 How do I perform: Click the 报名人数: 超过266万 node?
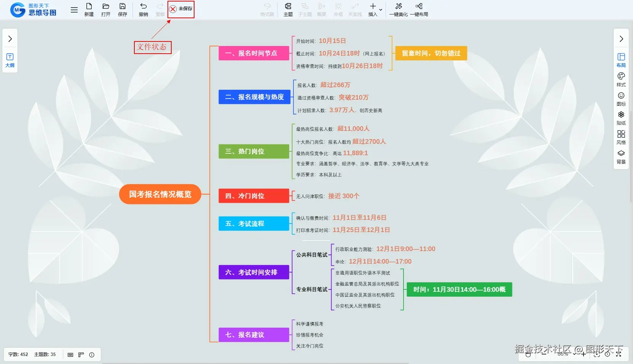324,85
